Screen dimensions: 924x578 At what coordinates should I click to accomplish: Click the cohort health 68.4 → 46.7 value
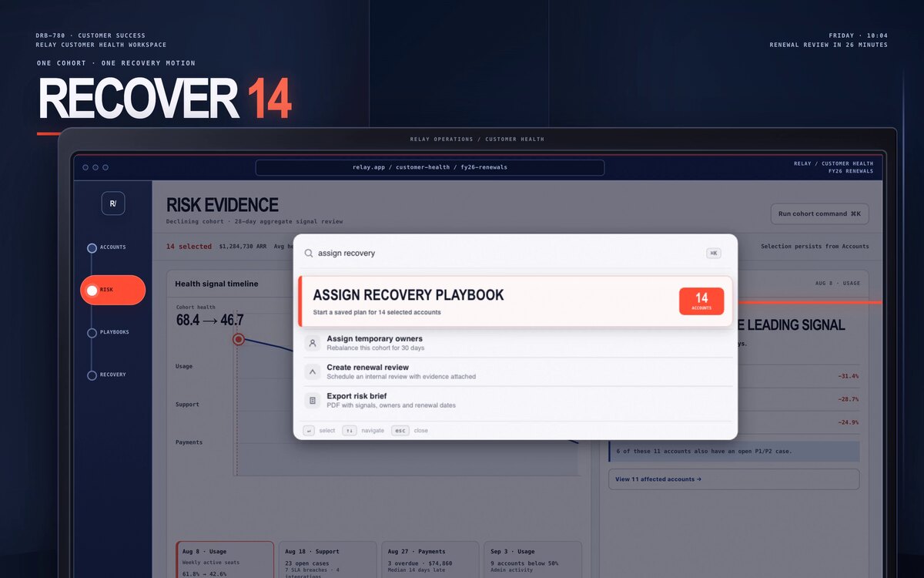(x=209, y=320)
